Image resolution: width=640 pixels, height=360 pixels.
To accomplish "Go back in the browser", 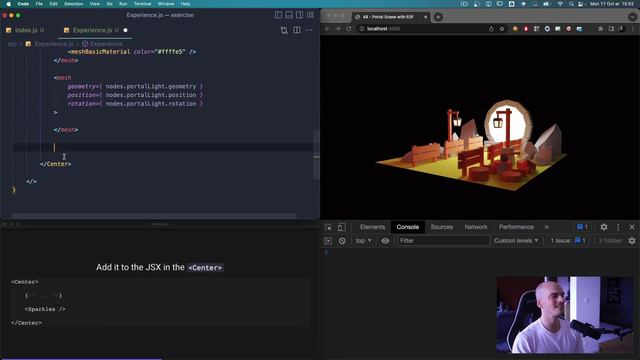I will pos(327,29).
